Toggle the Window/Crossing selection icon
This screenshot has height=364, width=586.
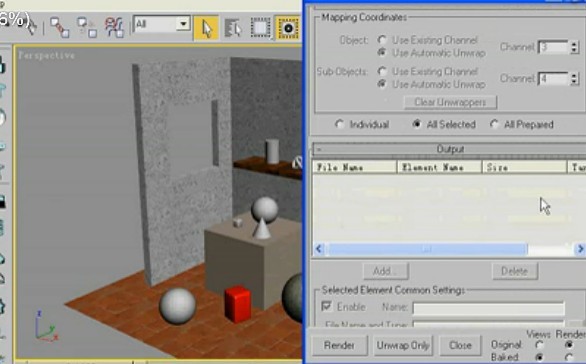288,28
